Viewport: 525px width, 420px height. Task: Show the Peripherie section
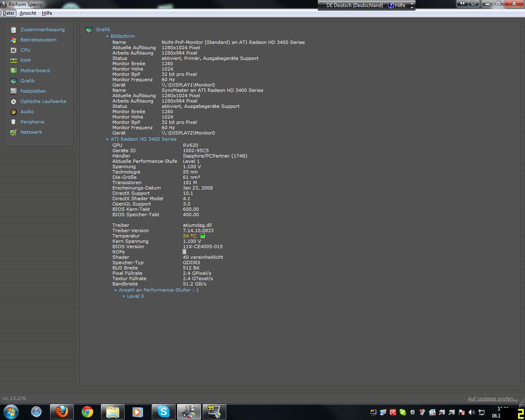32,122
